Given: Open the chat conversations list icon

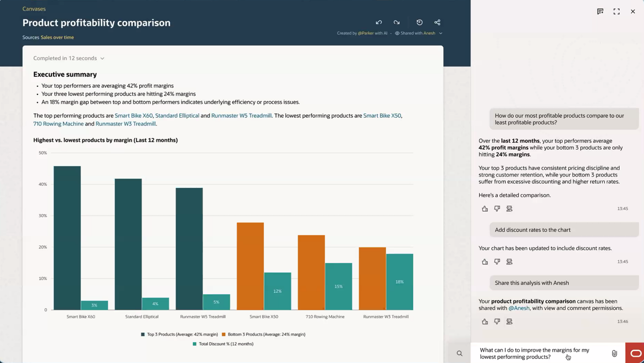Looking at the screenshot, I should (600, 11).
